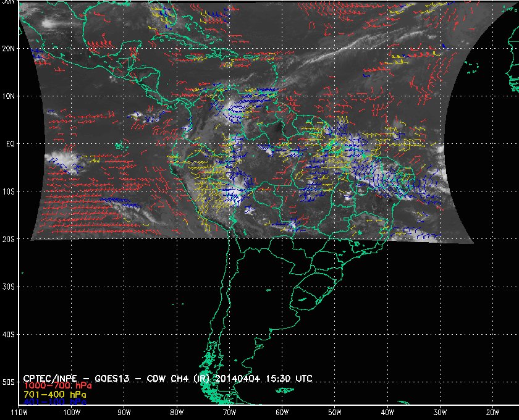The image size is (519, 420).
Task: Click the 20W longitude axis label
Action: tap(492, 412)
